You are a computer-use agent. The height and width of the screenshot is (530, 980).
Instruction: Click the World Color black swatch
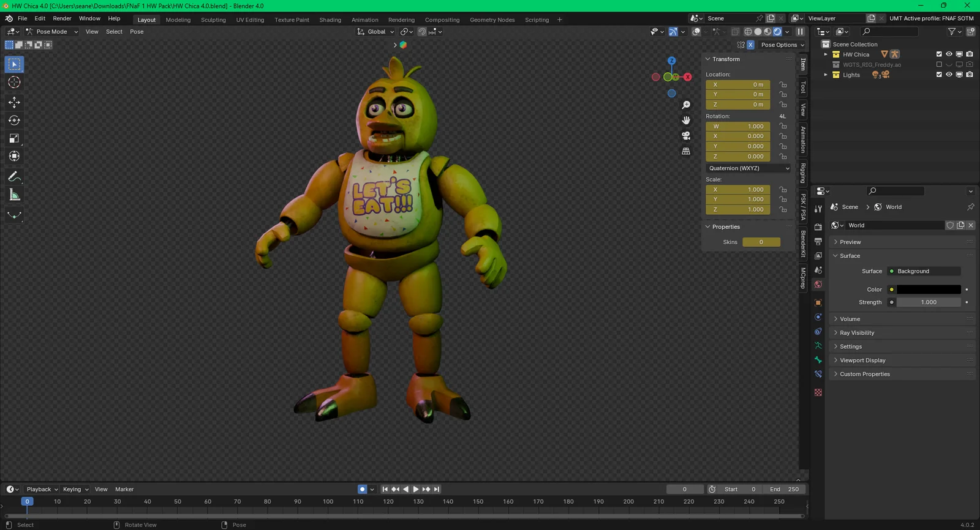point(929,289)
